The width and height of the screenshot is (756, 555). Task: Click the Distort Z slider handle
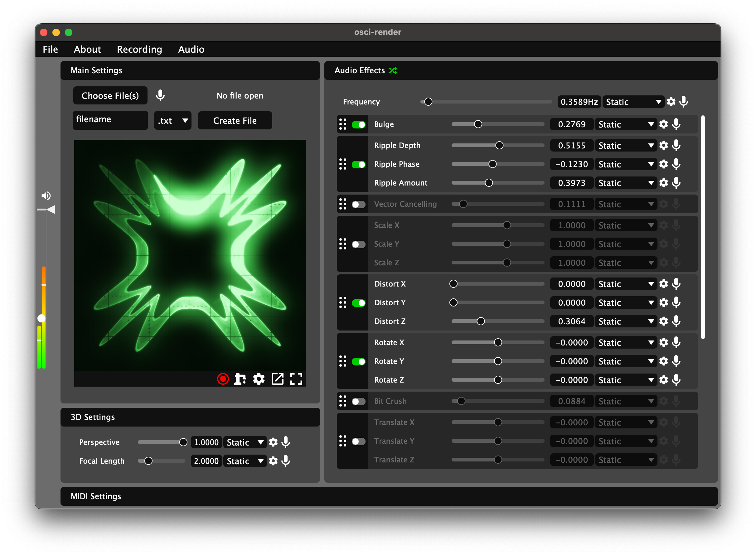click(x=481, y=321)
